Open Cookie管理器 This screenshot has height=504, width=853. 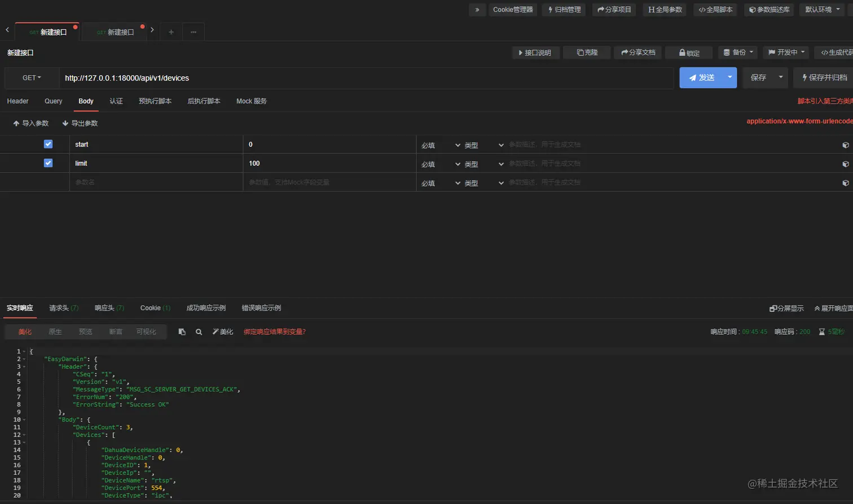click(513, 10)
